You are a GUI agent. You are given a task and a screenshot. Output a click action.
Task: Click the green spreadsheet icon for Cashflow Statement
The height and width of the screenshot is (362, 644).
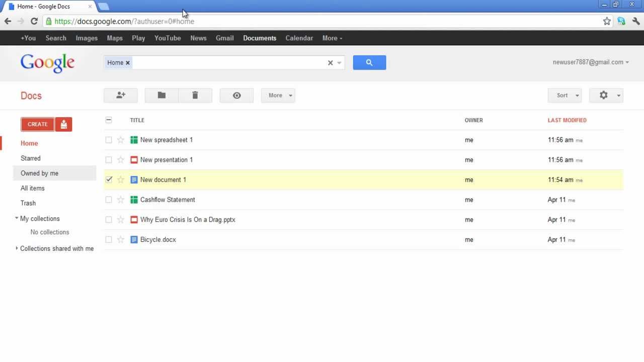pos(134,200)
